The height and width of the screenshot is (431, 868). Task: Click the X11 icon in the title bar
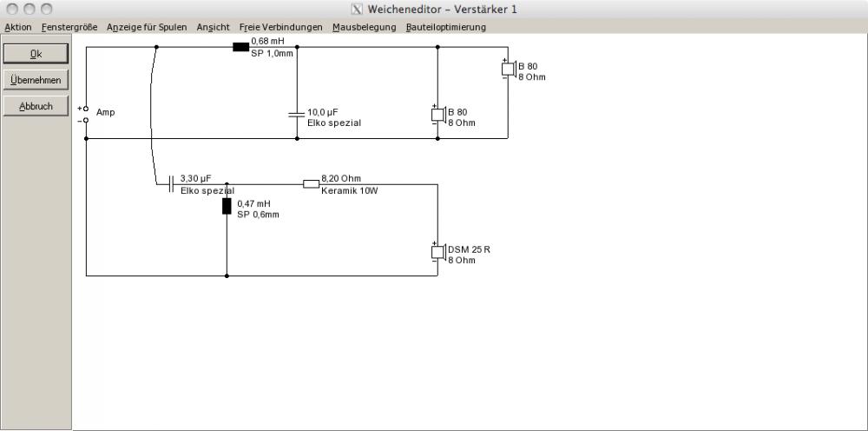tap(357, 9)
